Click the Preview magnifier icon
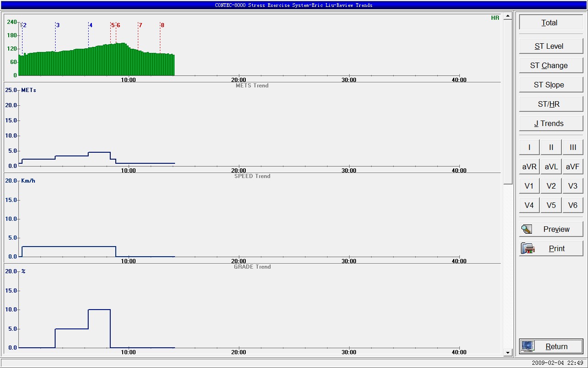The height and width of the screenshot is (368, 588). [526, 229]
